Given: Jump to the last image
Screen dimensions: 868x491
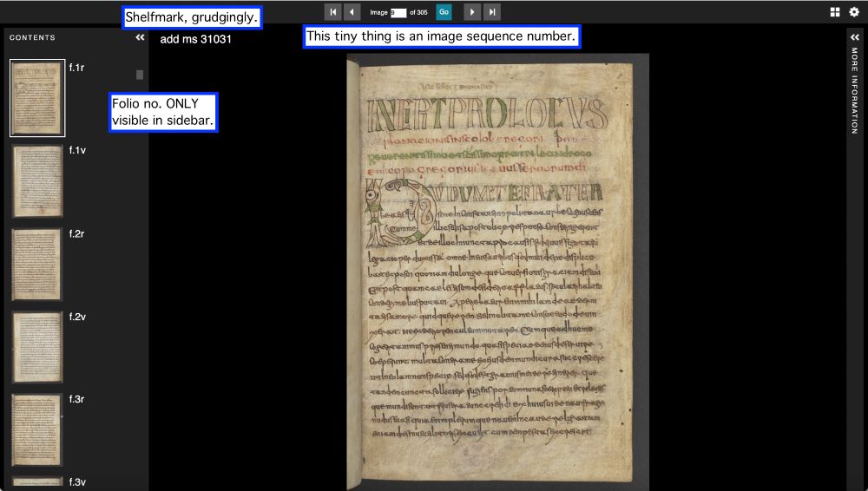Looking at the screenshot, I should click(x=492, y=12).
